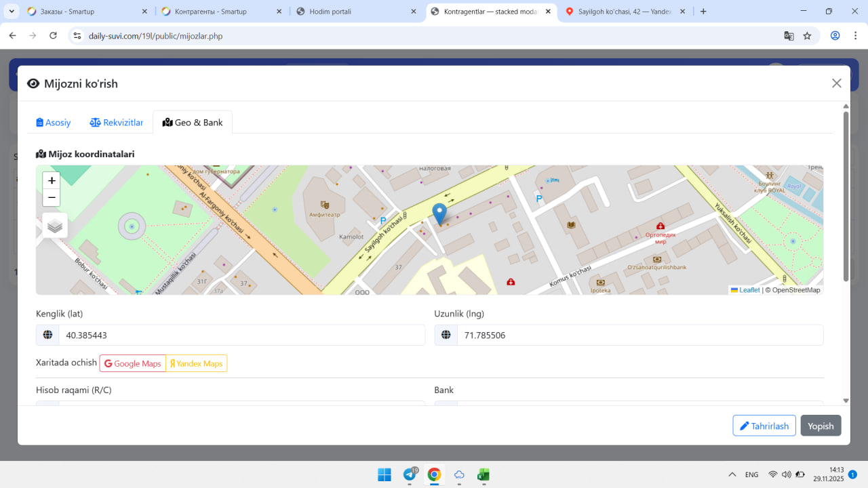Open the map layers control
This screenshot has height=488, width=868.
[x=55, y=226]
